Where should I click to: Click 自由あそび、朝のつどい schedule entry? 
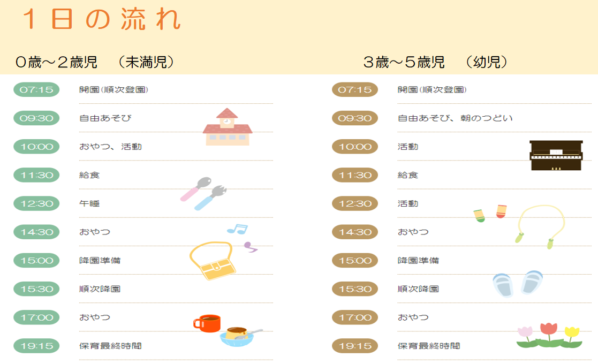tap(455, 118)
